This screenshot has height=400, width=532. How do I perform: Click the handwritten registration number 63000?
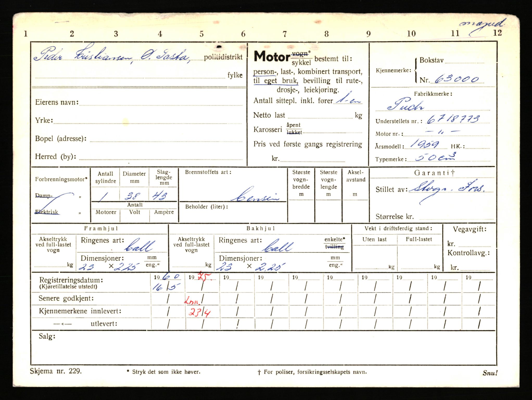click(x=457, y=79)
